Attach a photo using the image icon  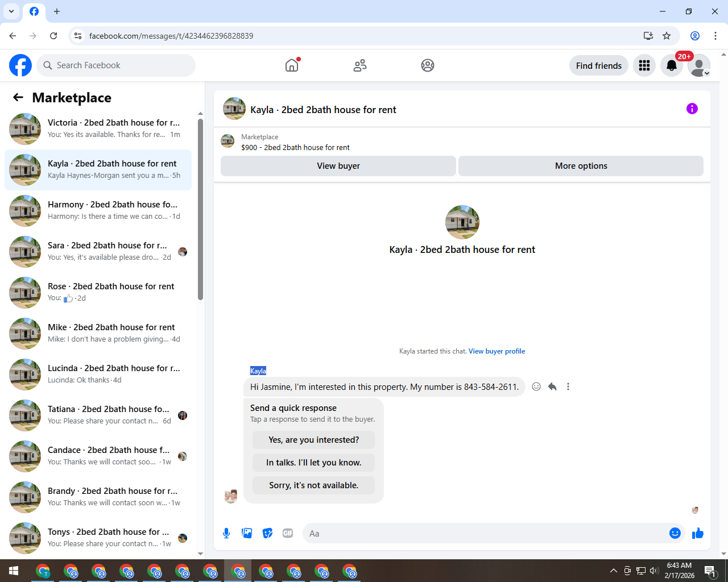point(247,533)
